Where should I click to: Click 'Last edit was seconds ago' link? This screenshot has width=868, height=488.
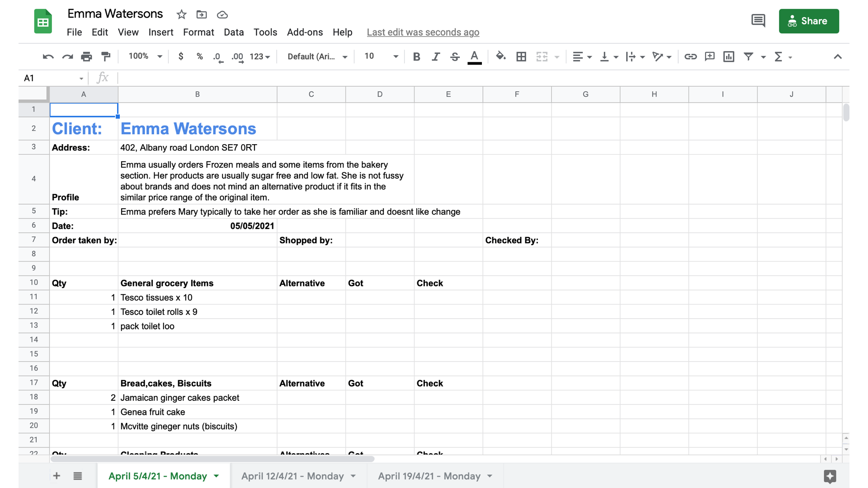click(x=423, y=32)
